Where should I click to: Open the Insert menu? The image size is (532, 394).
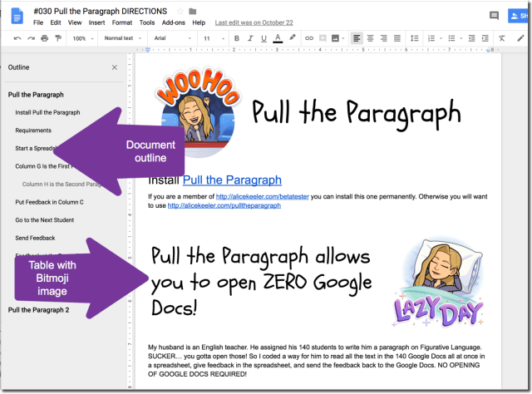pos(96,22)
